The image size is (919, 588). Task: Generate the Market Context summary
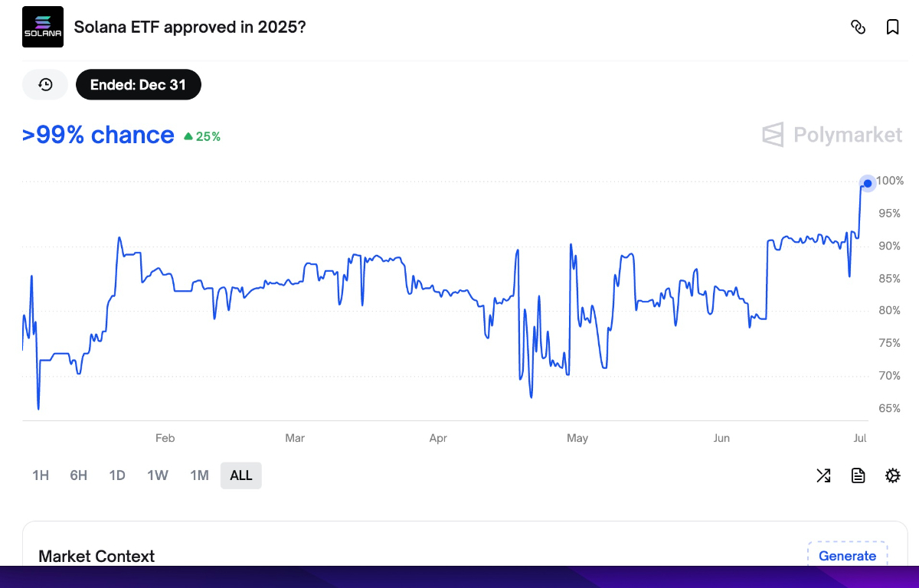click(x=847, y=556)
